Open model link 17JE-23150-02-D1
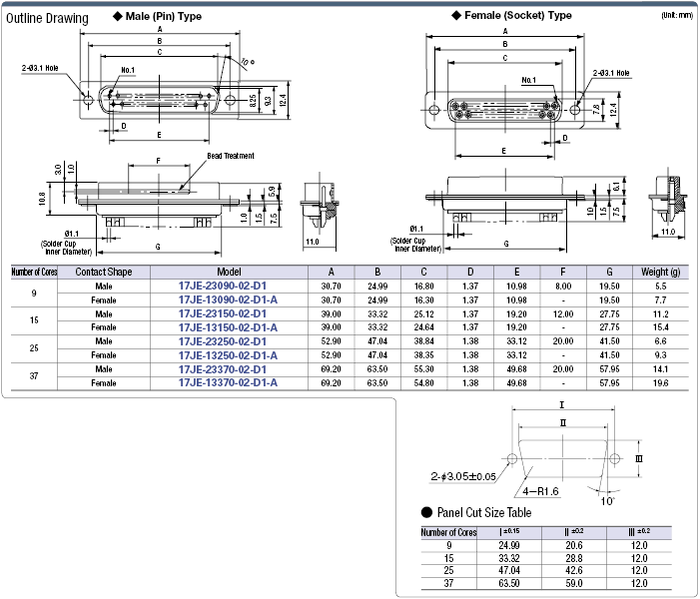 pyautogui.click(x=223, y=313)
